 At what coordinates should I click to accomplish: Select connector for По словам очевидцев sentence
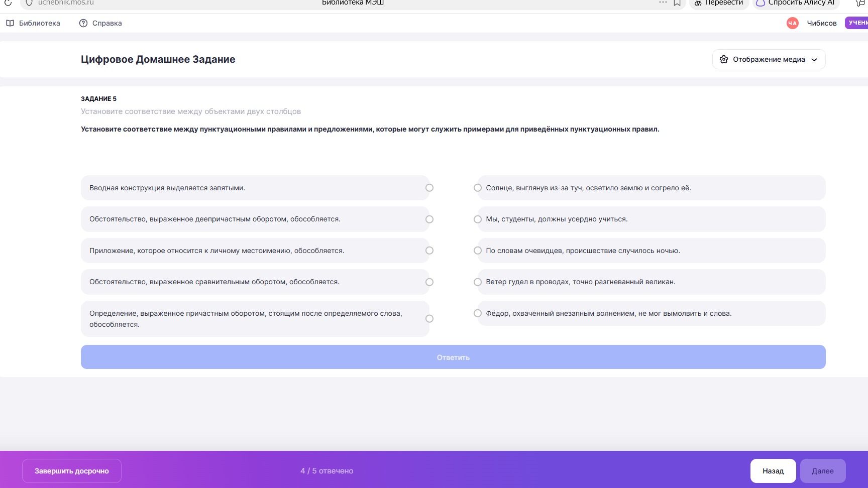[478, 251]
